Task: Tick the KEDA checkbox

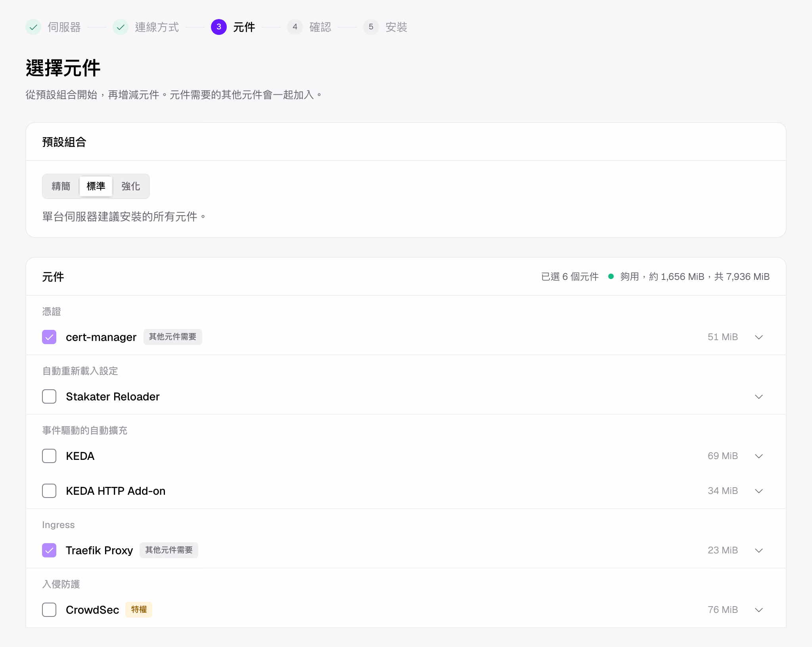Action: pyautogui.click(x=49, y=456)
